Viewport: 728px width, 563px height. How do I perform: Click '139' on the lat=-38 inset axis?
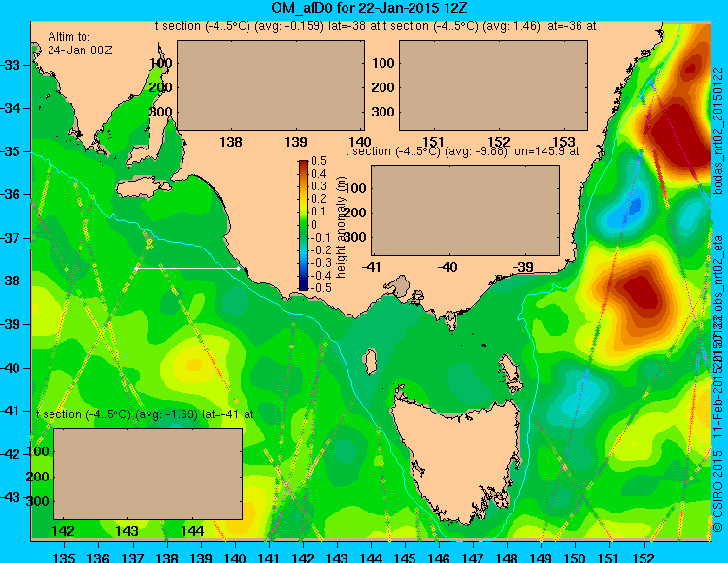click(296, 142)
